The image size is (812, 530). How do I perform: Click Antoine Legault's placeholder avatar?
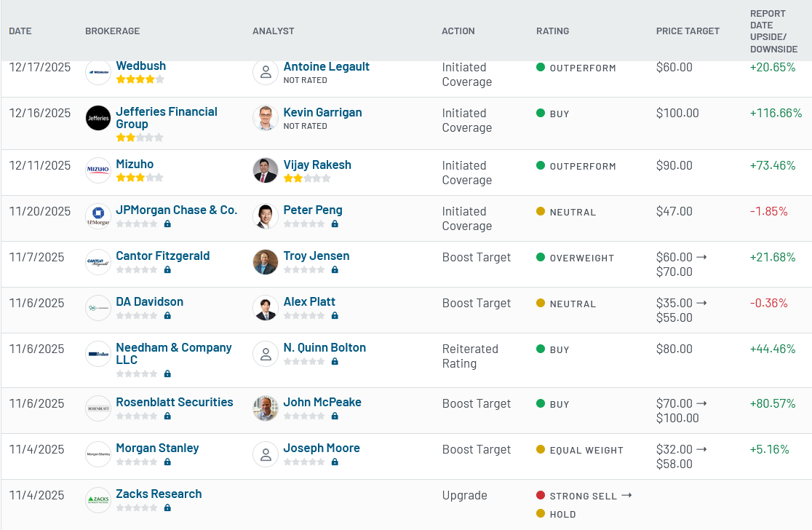pos(266,73)
